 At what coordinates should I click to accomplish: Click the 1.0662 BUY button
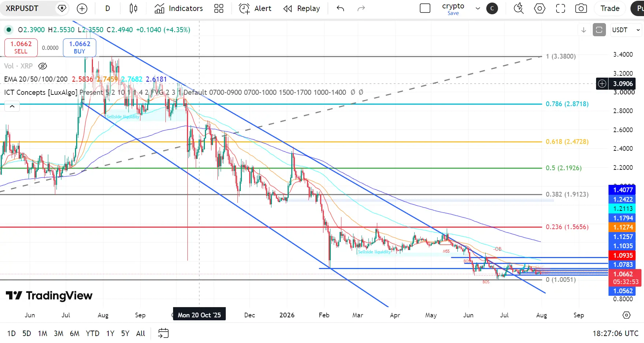[x=79, y=48]
